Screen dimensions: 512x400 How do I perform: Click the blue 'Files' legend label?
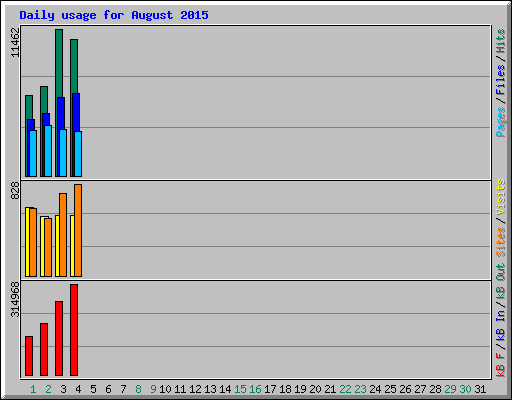(x=500, y=80)
